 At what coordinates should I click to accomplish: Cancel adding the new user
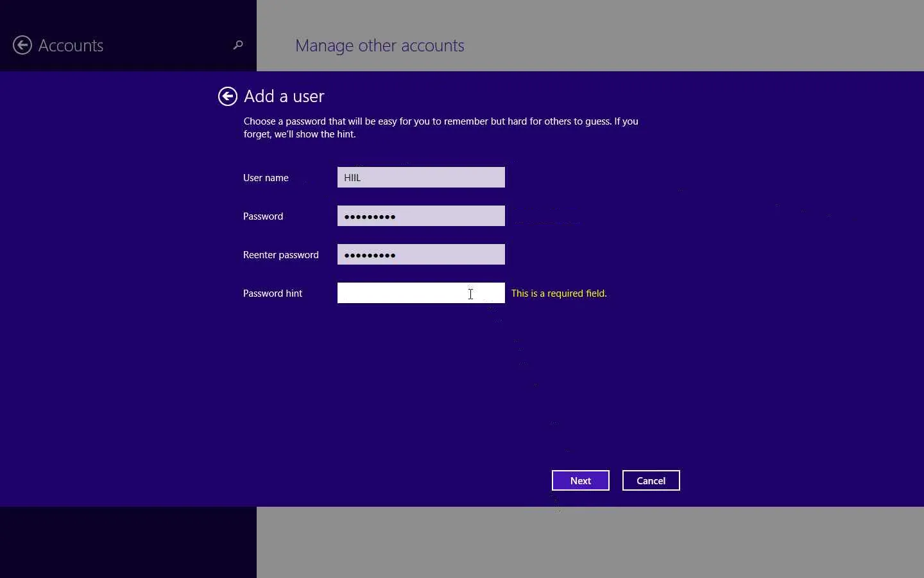point(651,480)
